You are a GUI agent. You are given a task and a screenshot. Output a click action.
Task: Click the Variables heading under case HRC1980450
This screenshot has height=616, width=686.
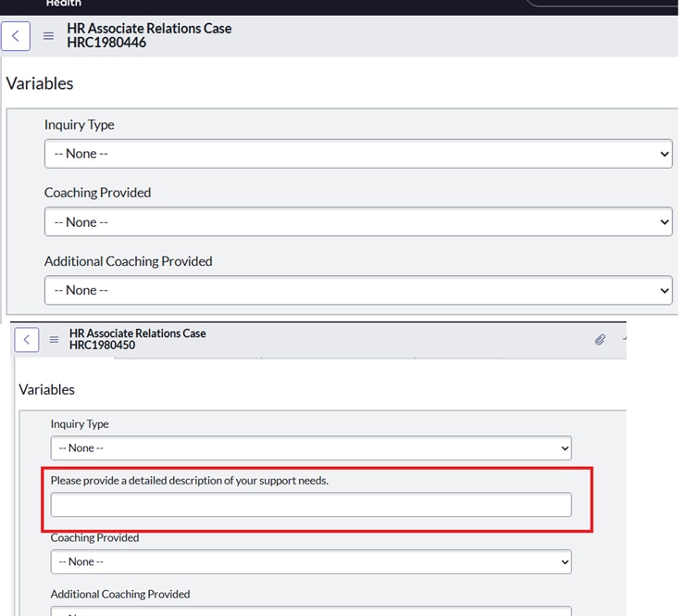46,390
